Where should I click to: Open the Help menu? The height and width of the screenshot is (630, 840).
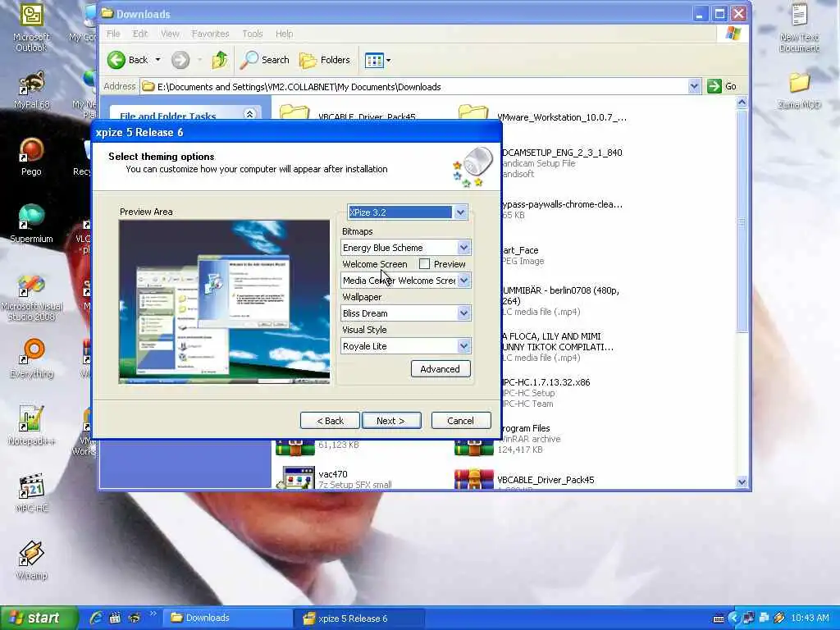tap(284, 34)
